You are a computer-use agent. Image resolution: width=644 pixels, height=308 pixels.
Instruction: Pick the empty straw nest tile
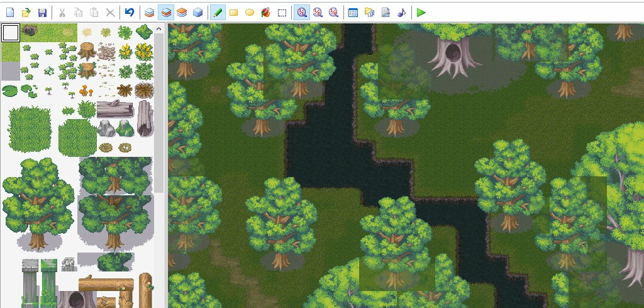(x=106, y=147)
